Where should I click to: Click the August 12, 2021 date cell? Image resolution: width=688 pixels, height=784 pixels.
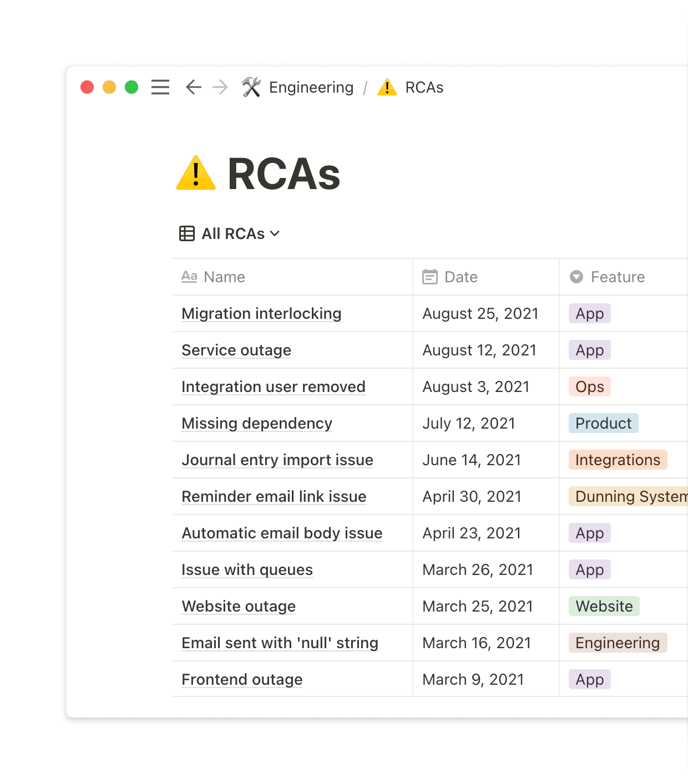coord(479,350)
